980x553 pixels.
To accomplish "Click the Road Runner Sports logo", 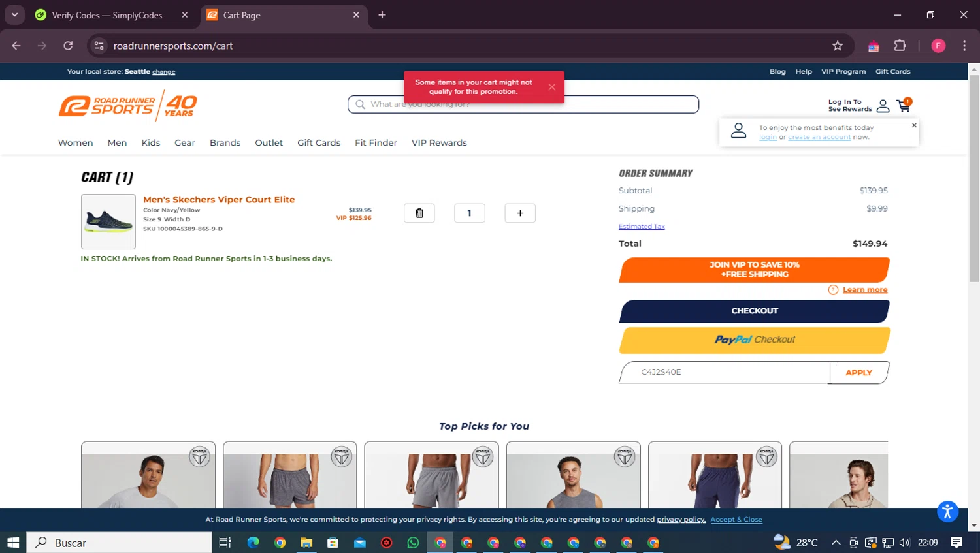I will tap(128, 106).
